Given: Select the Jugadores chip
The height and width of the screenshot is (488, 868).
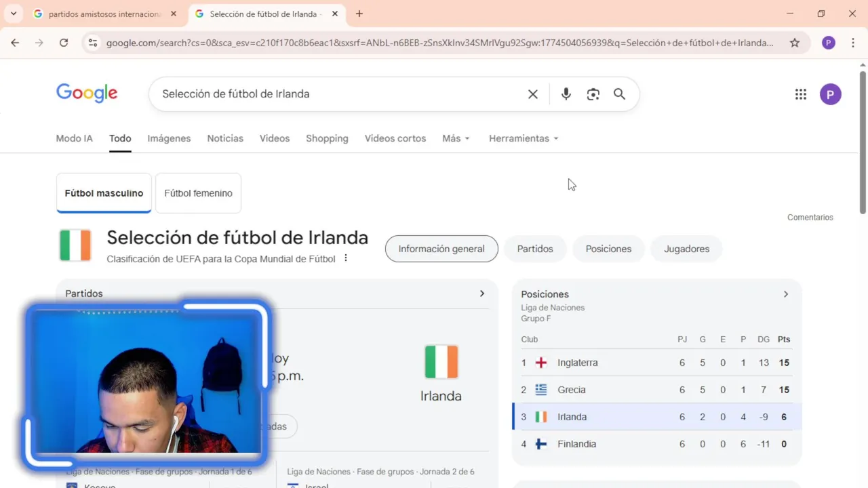Looking at the screenshot, I should coord(686,249).
